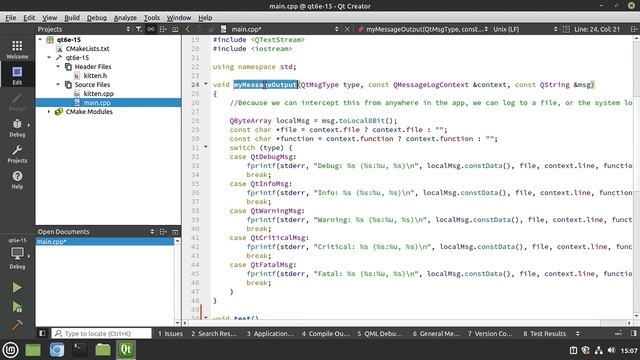Collapse the Source Files folder
Image resolution: width=640 pixels, height=360 pixels.
[x=58, y=84]
